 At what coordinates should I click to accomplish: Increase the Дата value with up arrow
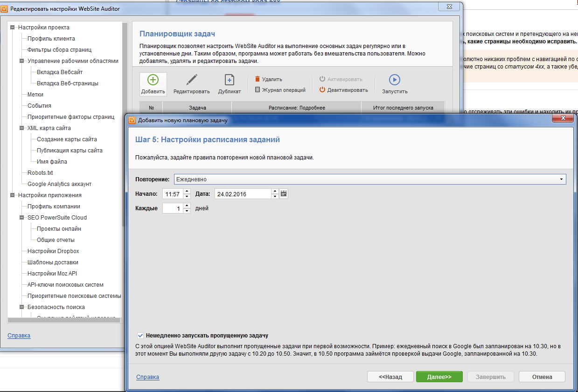click(x=275, y=191)
